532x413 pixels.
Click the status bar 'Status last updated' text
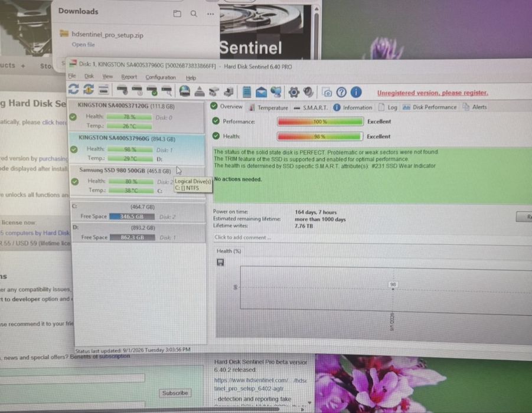click(x=133, y=350)
